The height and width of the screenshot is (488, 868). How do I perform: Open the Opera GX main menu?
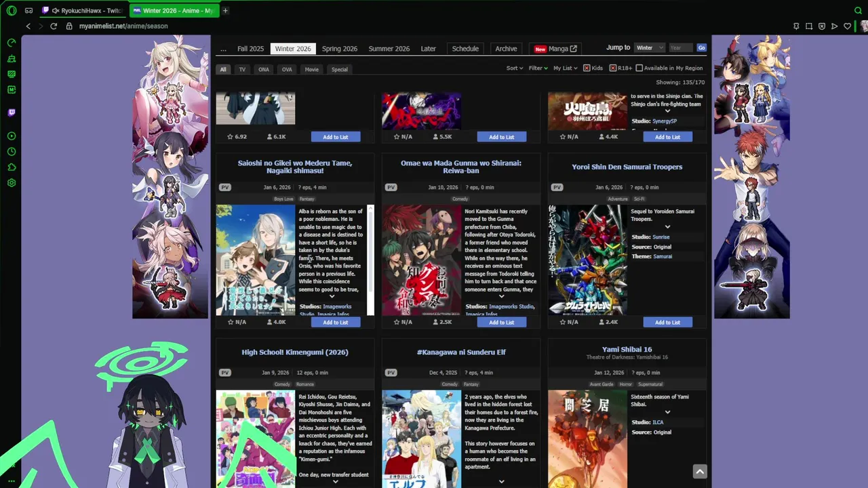pos(12,10)
